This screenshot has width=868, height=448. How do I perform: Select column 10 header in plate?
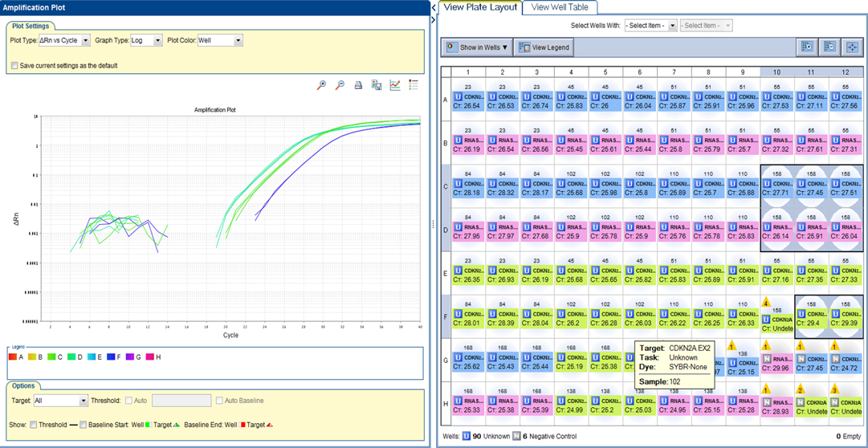[777, 72]
